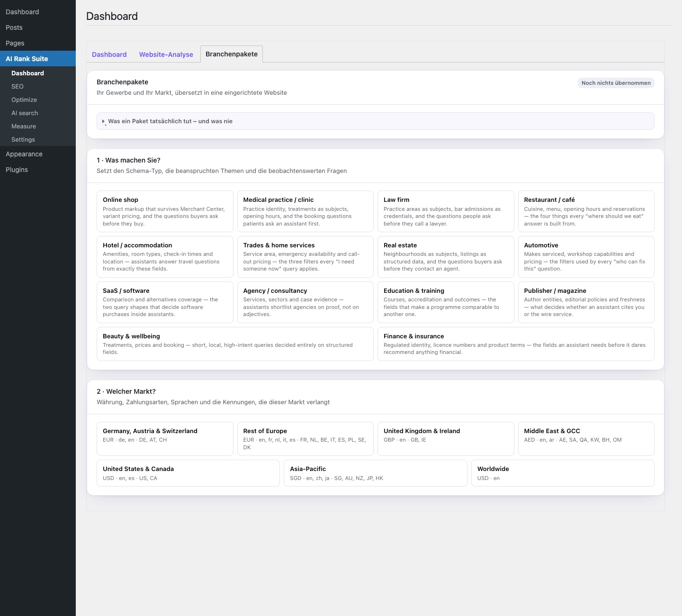682x616 pixels.
Task: Open plugin Settings submenu item
Action: click(38, 139)
